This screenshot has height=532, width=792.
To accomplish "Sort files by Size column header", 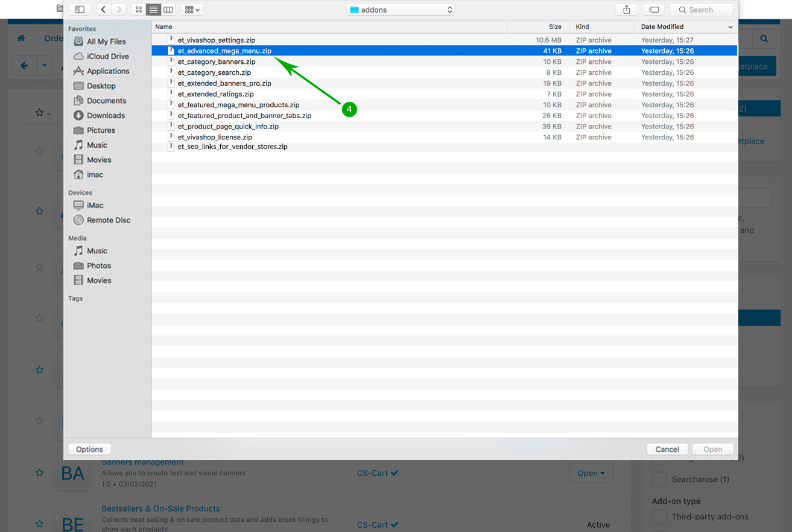I will tap(554, 27).
